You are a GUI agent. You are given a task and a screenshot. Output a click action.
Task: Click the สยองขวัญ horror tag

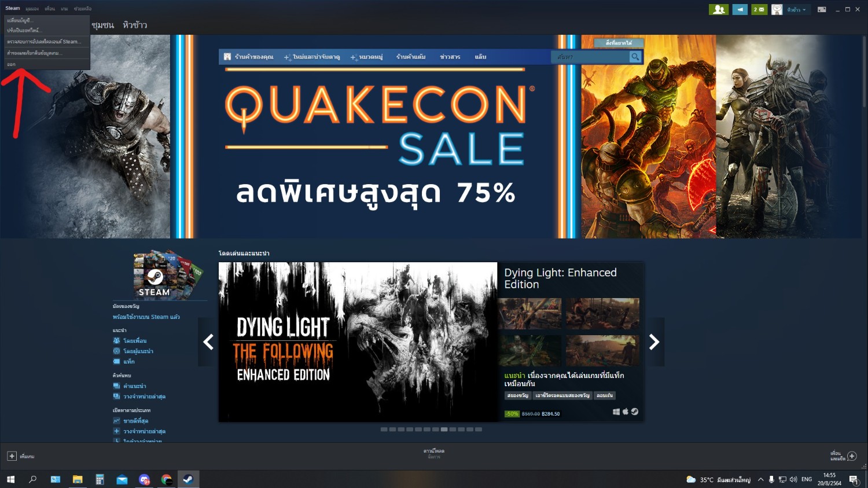coord(518,395)
